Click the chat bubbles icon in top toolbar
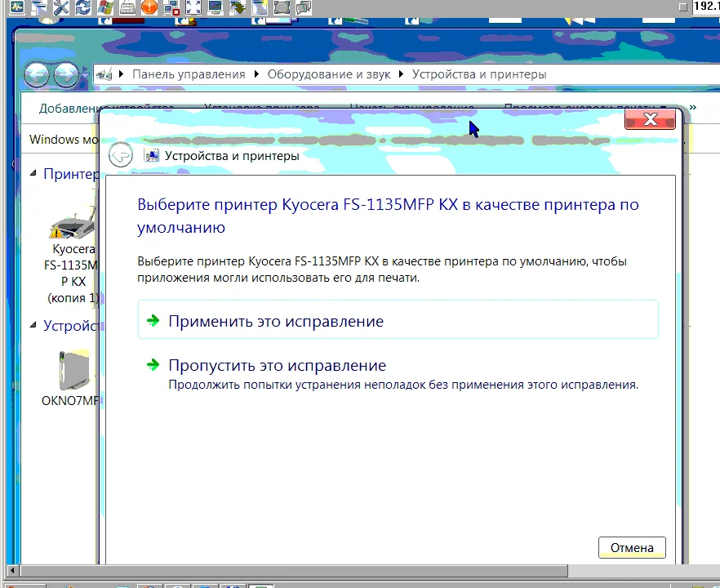 303,8
